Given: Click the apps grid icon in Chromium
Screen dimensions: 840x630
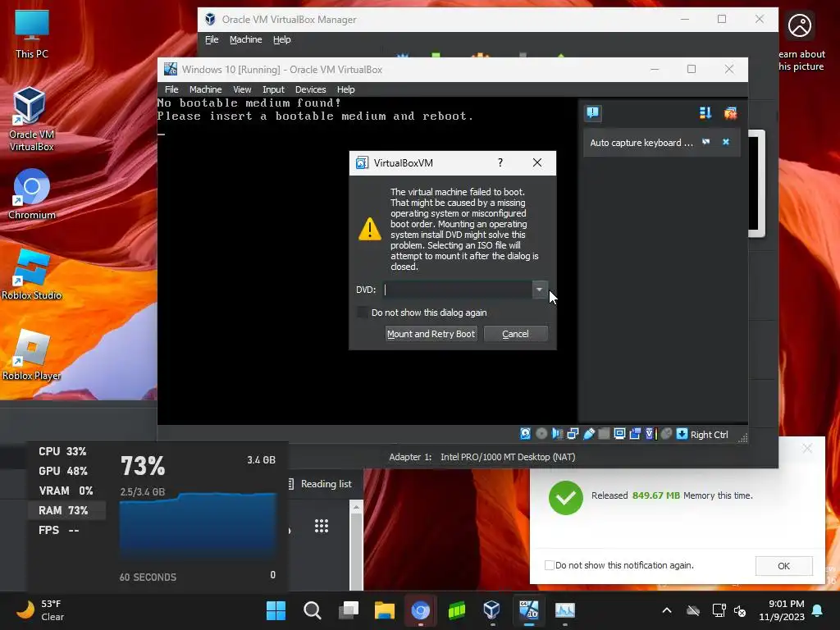Looking at the screenshot, I should point(322,526).
